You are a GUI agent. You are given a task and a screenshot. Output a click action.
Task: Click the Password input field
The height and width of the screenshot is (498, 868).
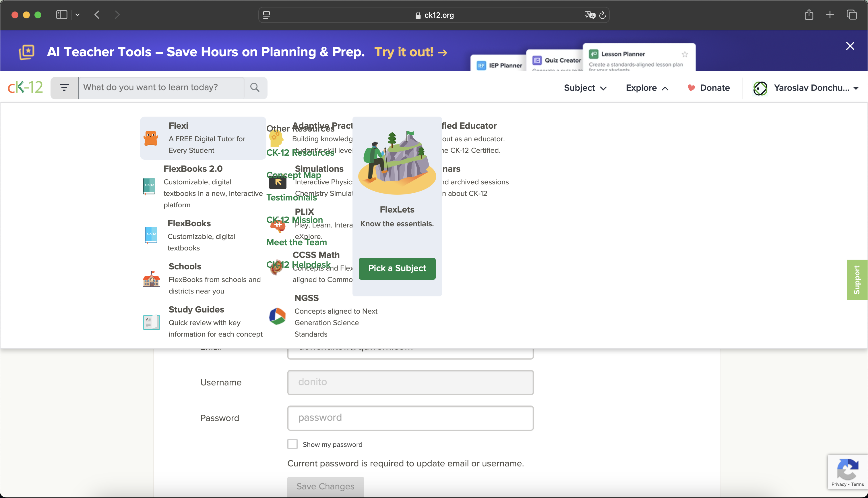click(x=410, y=418)
